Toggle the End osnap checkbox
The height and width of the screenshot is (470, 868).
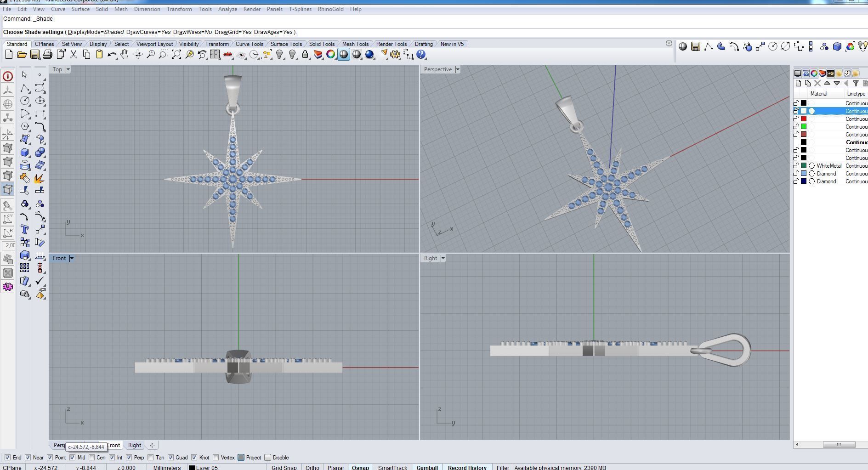[8, 458]
